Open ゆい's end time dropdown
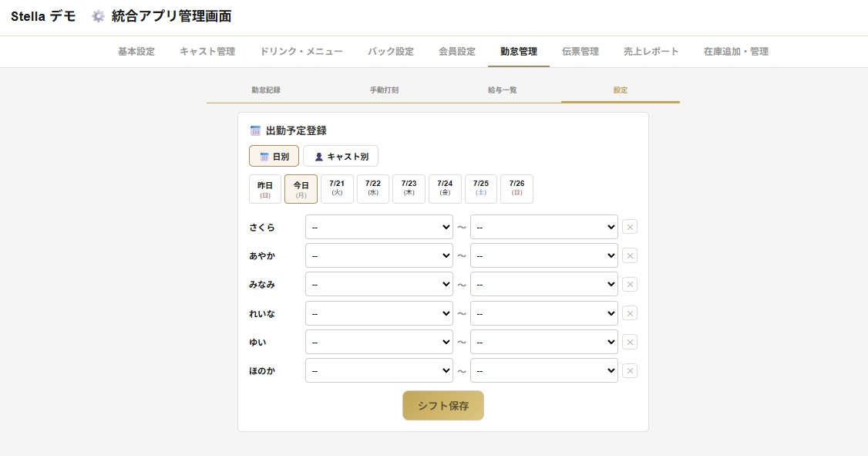This screenshot has height=456, width=868. coord(544,342)
